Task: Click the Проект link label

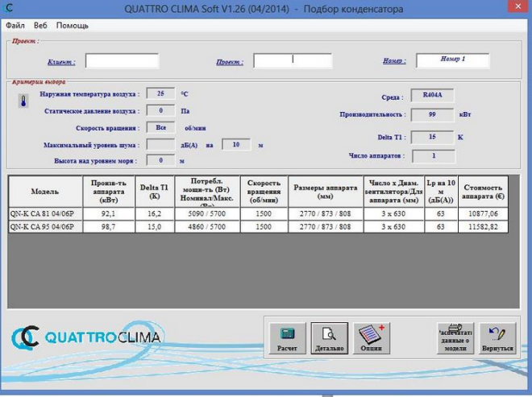Action: point(230,61)
